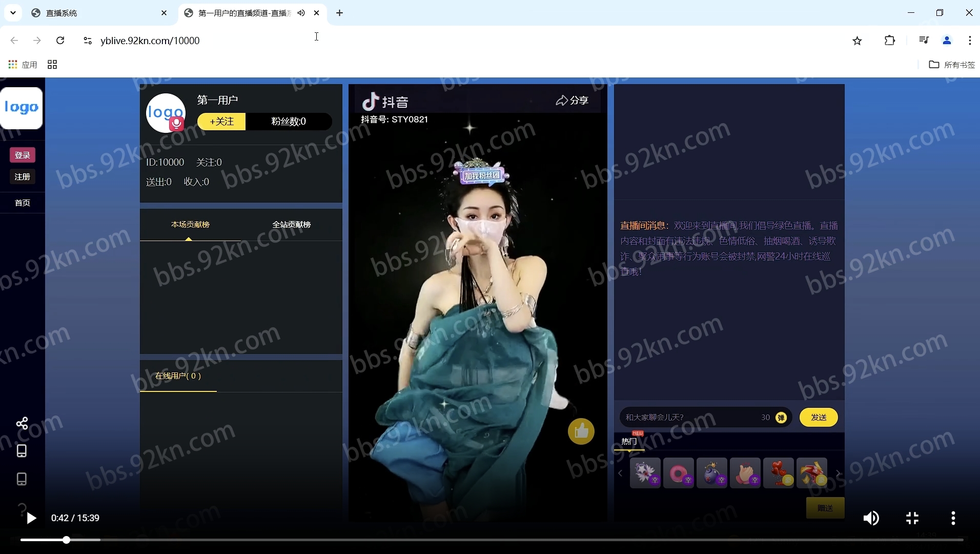Click the 抖音 logo on the stream
Viewport: 980px width, 554px height.
point(385,102)
